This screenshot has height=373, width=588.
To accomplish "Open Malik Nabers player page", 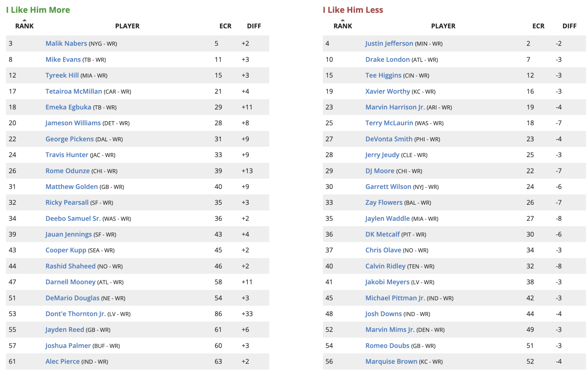I will (66, 43).
